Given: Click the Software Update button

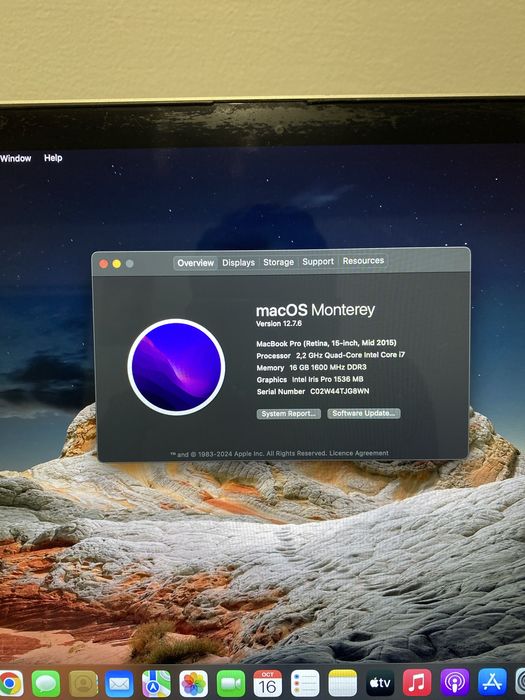Looking at the screenshot, I should click(x=364, y=413).
